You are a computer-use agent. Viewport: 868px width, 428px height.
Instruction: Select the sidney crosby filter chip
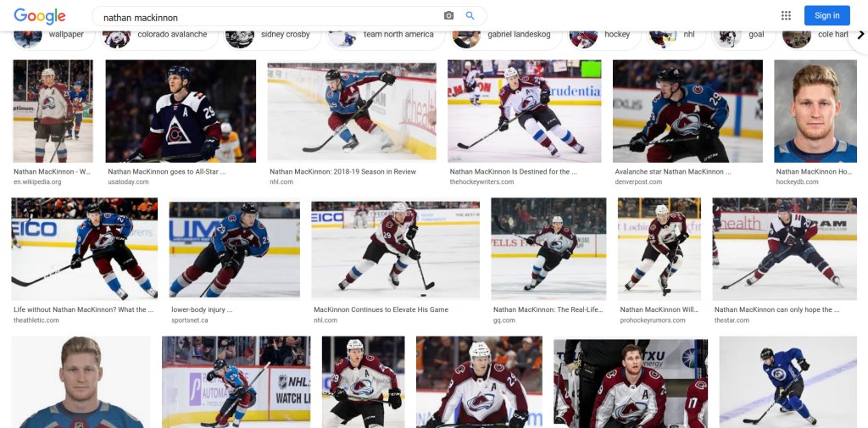pos(272,36)
